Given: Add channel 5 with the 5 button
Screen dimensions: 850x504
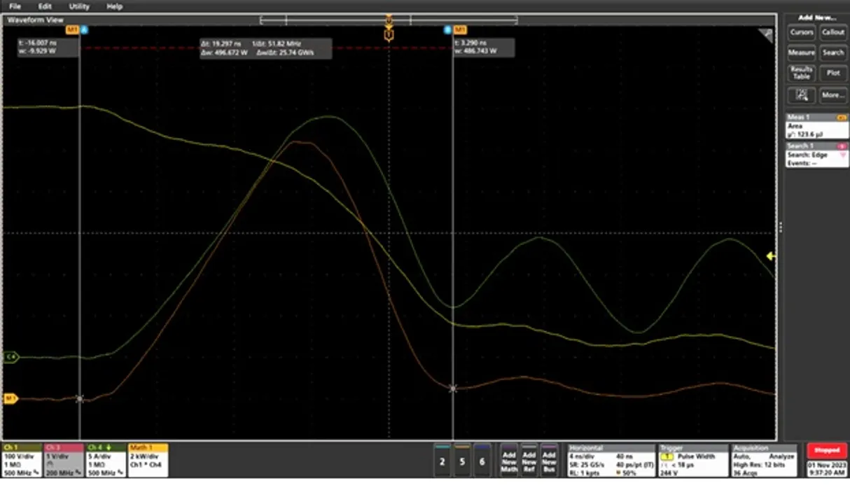Looking at the screenshot, I should point(462,461).
